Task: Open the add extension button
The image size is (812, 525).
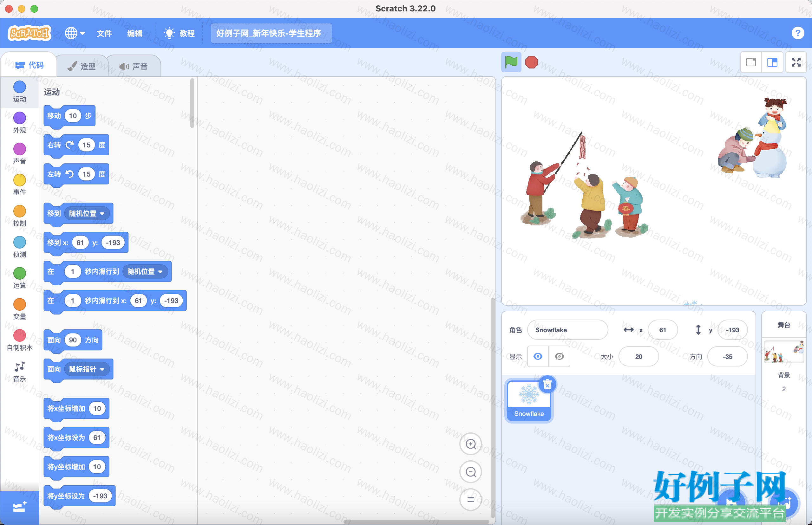Action: (19, 508)
